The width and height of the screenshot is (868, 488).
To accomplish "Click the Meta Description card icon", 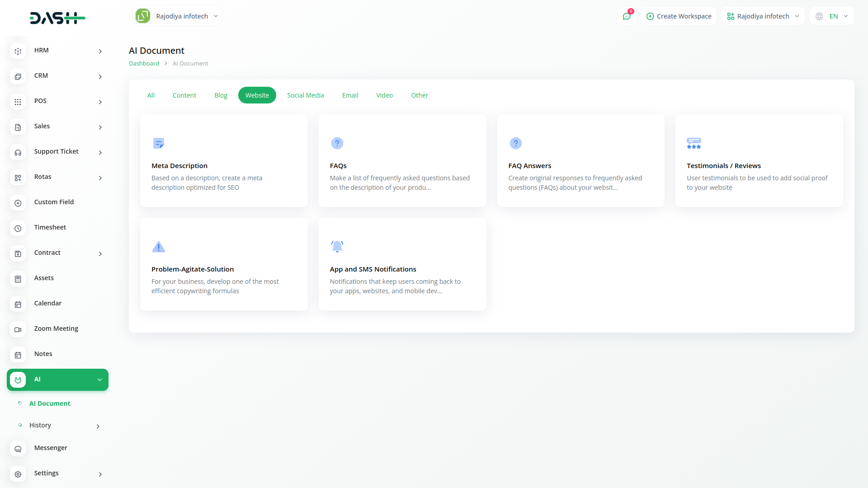I will [158, 143].
